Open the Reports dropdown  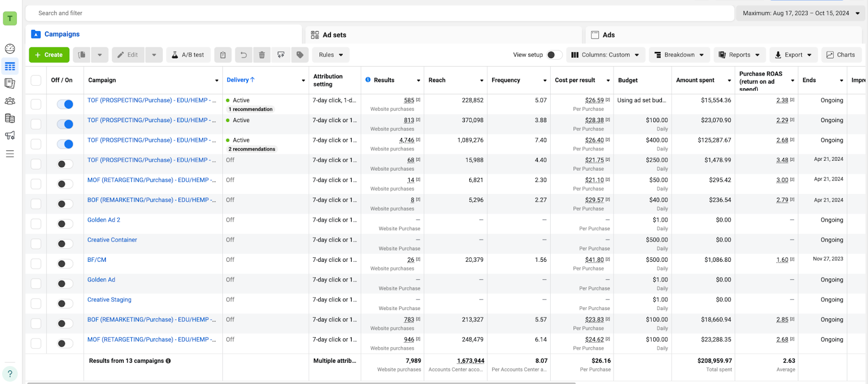739,55
